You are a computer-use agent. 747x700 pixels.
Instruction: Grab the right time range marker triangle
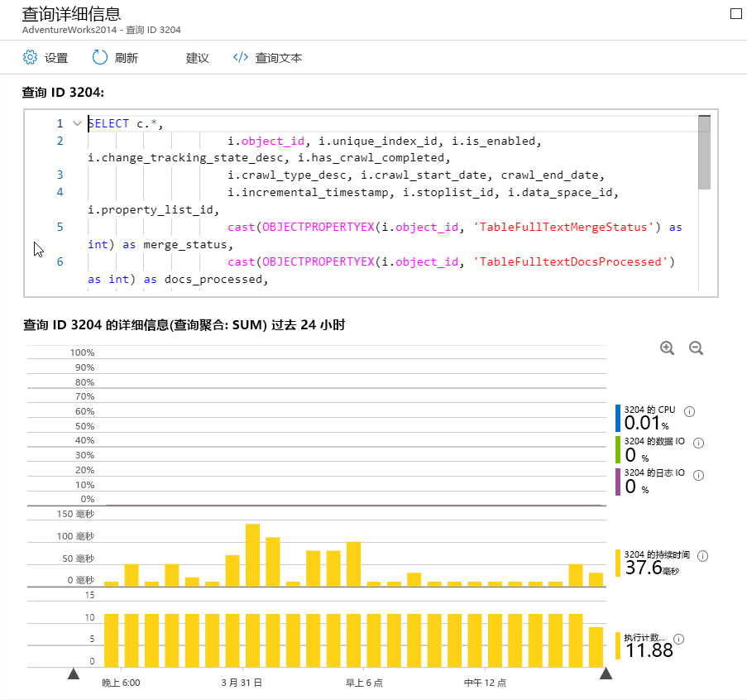pos(606,674)
